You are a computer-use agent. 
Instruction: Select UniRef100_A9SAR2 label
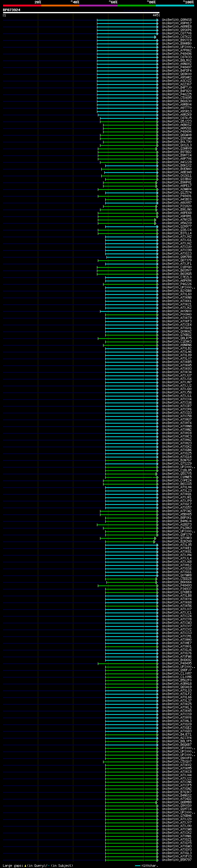click(x=177, y=78)
